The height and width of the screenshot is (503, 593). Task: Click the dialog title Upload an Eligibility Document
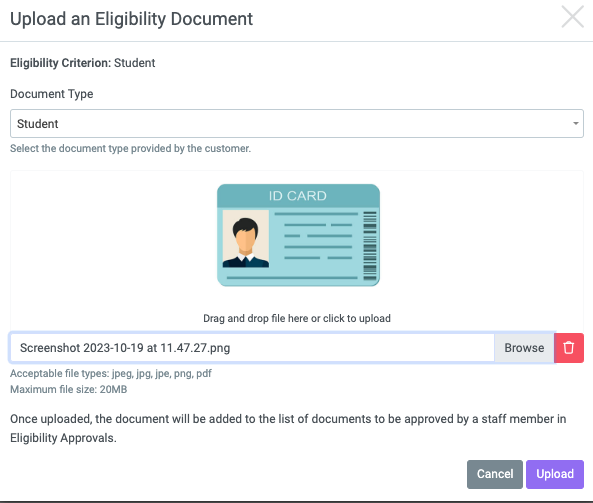click(x=132, y=19)
